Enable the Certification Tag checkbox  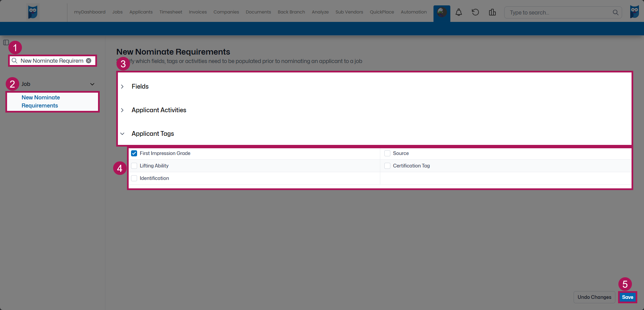(x=387, y=166)
